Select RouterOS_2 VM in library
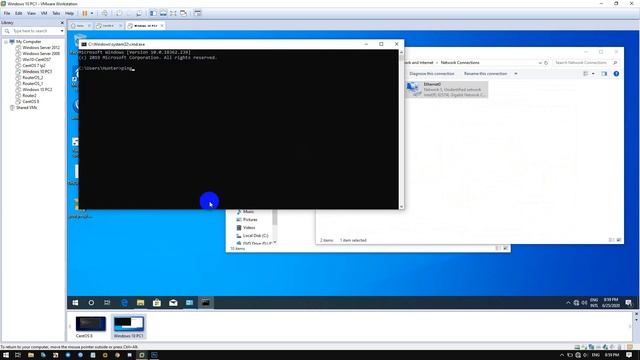Viewport: 640px width, 360px height. 32,78
